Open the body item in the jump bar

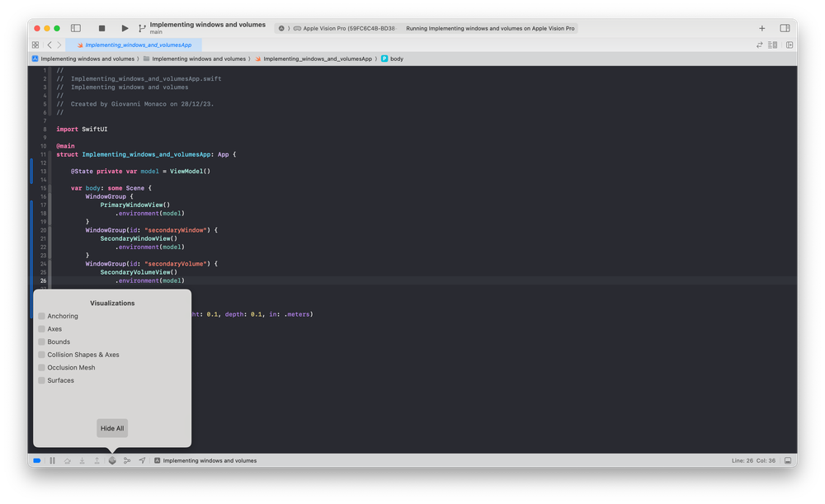(x=392, y=59)
